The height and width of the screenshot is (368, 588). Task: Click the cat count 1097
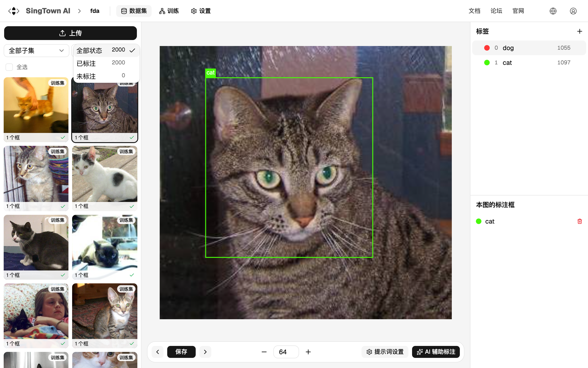[564, 63]
